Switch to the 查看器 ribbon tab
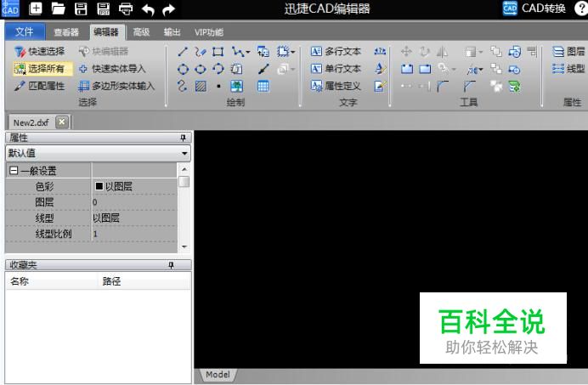Screen dimensions: 588x385 coord(66,32)
